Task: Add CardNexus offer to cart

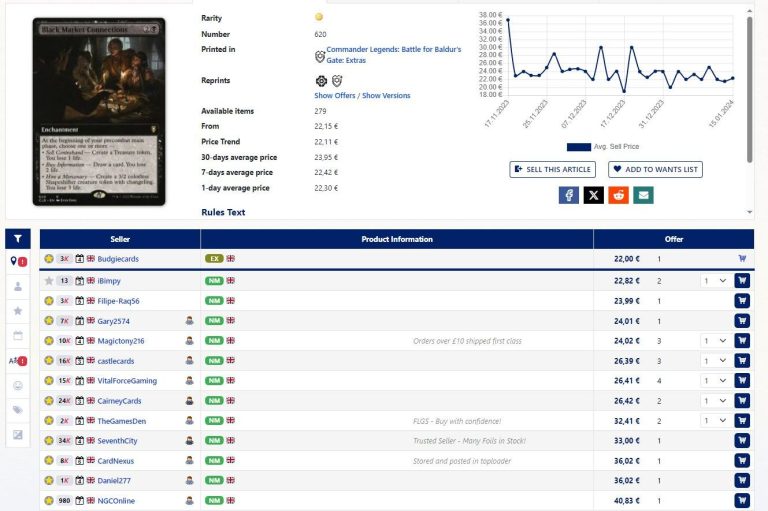Action: point(742,461)
